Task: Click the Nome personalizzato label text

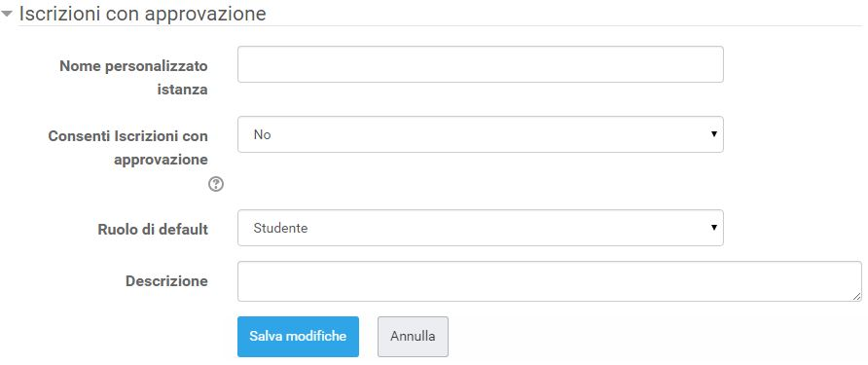Action: (133, 66)
